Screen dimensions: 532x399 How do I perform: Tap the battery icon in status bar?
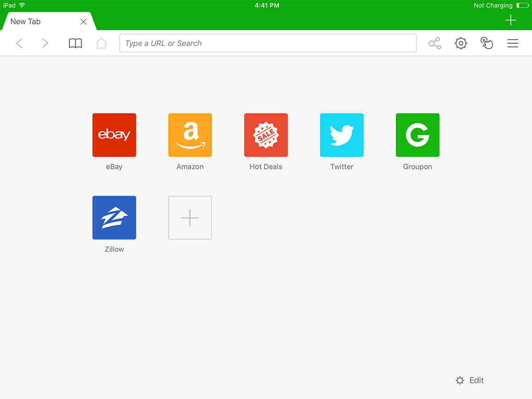coord(522,5)
